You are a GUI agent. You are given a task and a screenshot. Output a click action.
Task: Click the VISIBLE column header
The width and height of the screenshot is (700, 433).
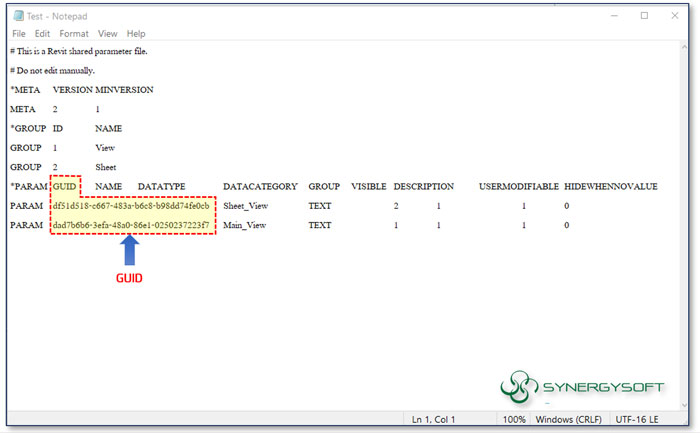(x=368, y=186)
